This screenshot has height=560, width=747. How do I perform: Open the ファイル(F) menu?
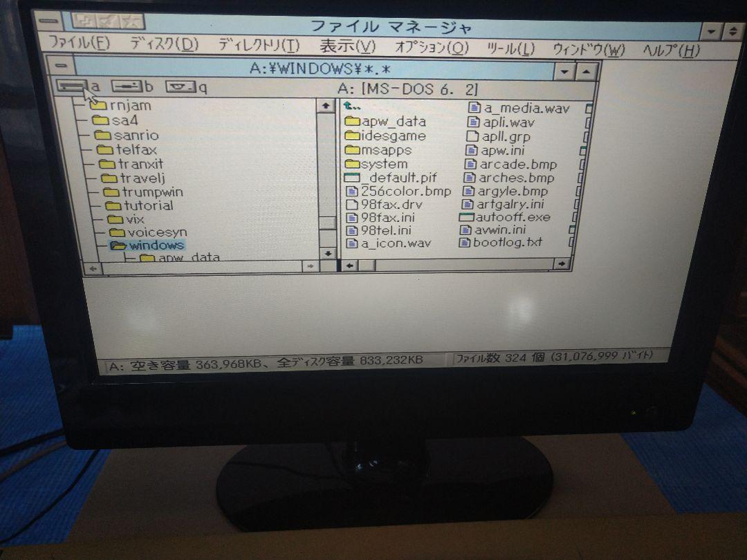[80, 43]
